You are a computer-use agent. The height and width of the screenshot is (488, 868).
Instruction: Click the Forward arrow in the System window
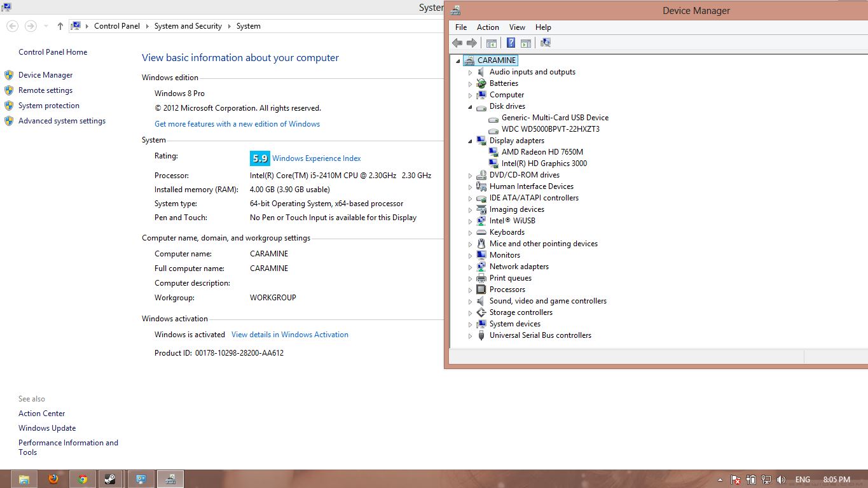click(x=31, y=26)
